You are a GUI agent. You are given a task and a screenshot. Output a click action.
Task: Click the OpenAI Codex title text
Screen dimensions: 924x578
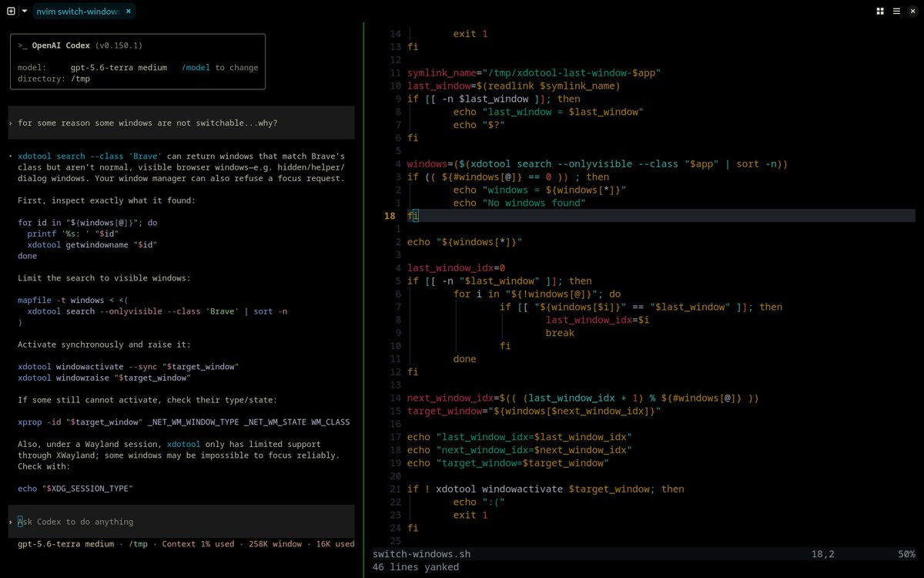pyautogui.click(x=61, y=46)
